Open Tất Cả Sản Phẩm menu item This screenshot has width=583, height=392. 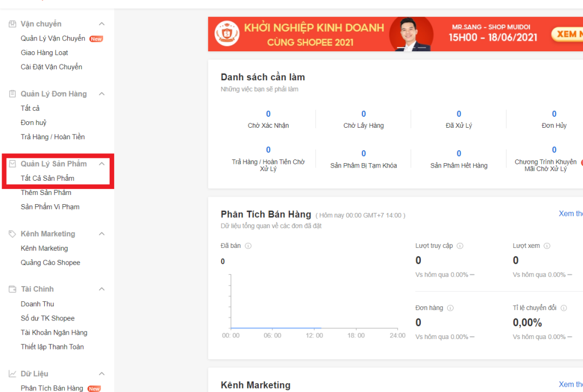[47, 179]
